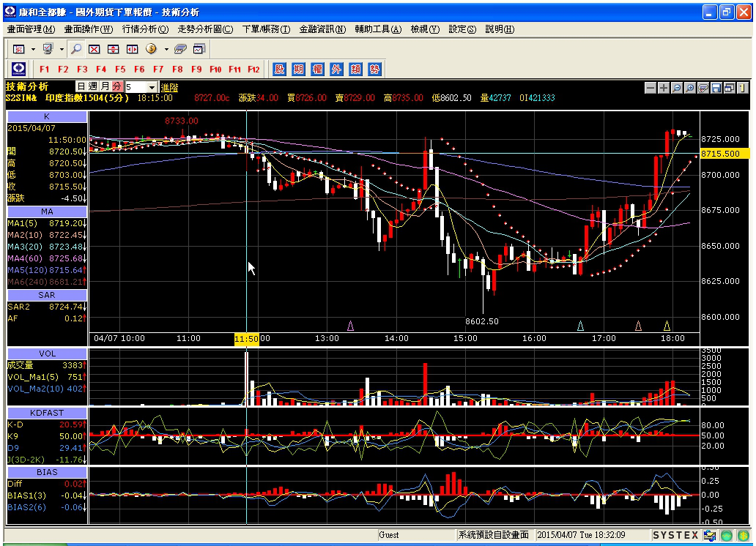Click the F12 shortcut button
This screenshot has height=546, width=756.
click(253, 69)
